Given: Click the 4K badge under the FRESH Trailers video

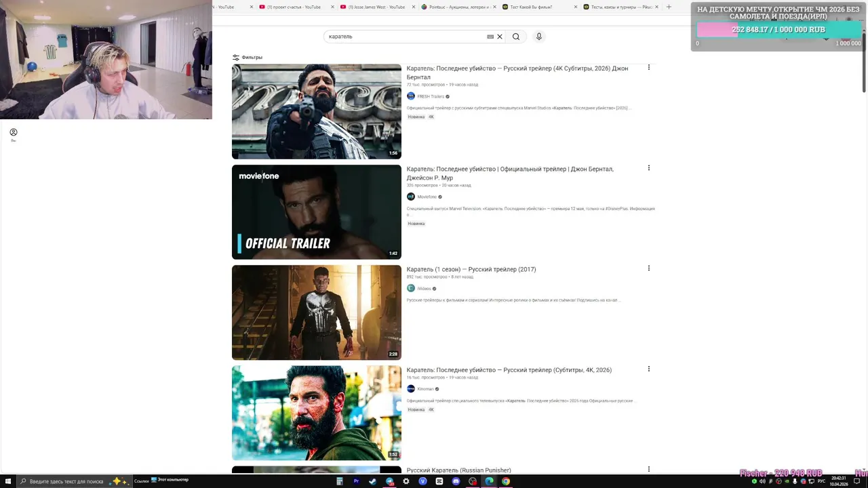Looking at the screenshot, I should 431,117.
